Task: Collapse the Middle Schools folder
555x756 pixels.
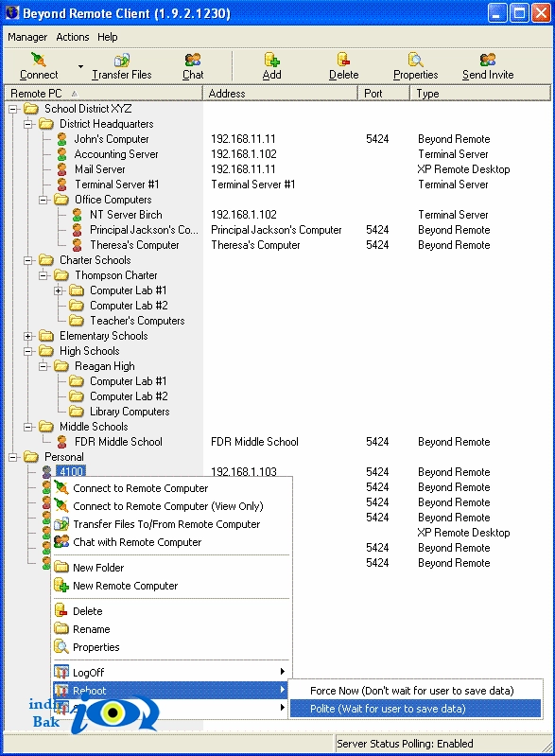Action: pos(28,427)
